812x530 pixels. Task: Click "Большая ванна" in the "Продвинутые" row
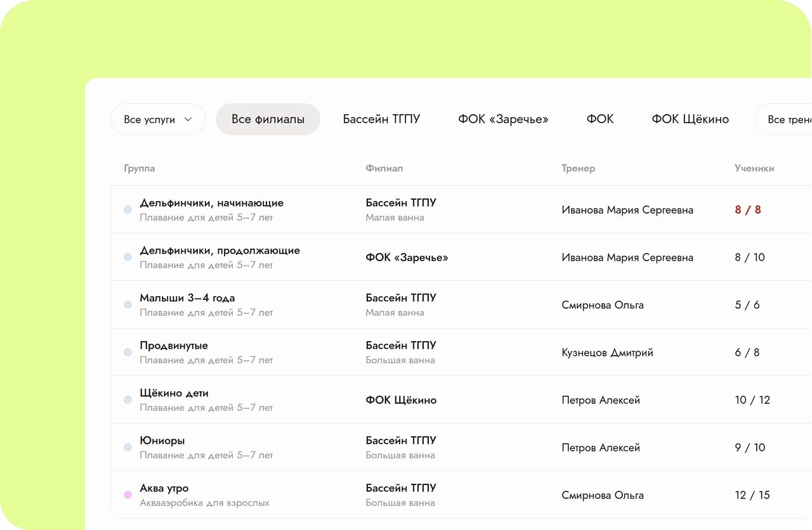click(x=400, y=360)
